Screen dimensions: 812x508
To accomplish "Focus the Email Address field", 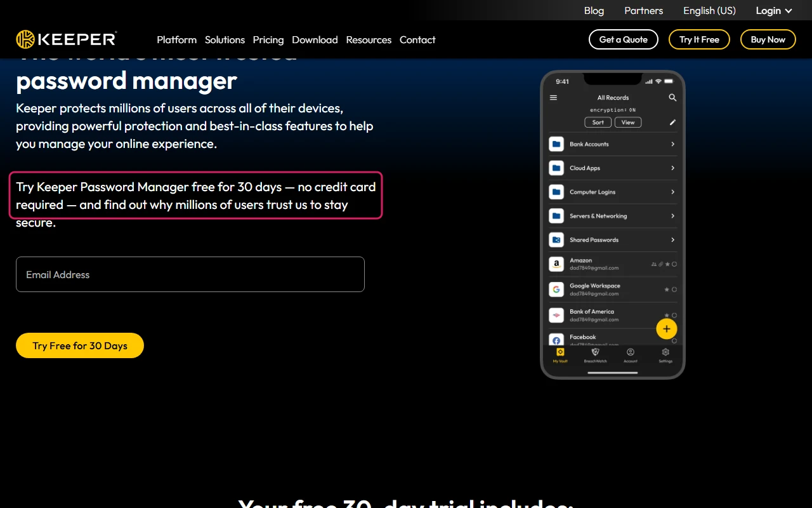I will coord(190,274).
